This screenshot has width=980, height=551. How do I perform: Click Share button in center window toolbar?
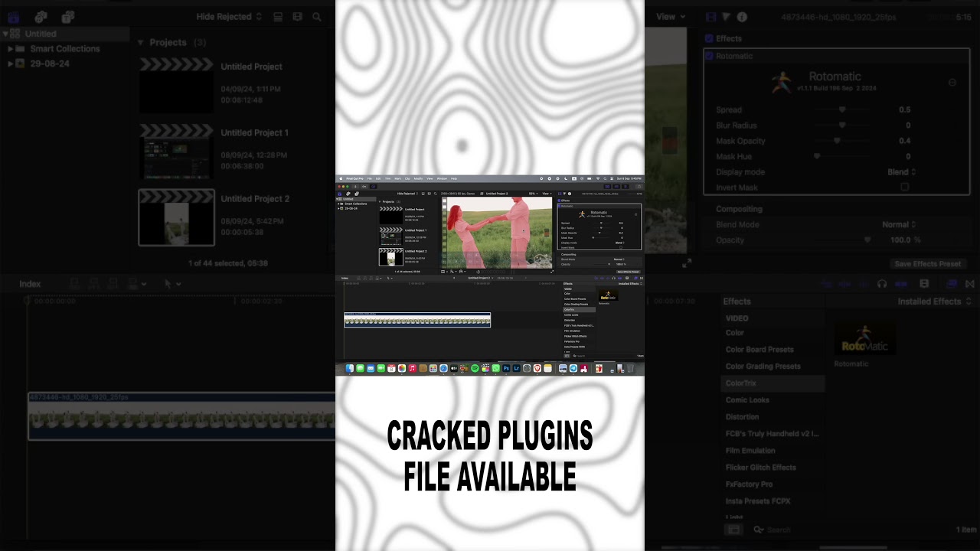click(639, 187)
